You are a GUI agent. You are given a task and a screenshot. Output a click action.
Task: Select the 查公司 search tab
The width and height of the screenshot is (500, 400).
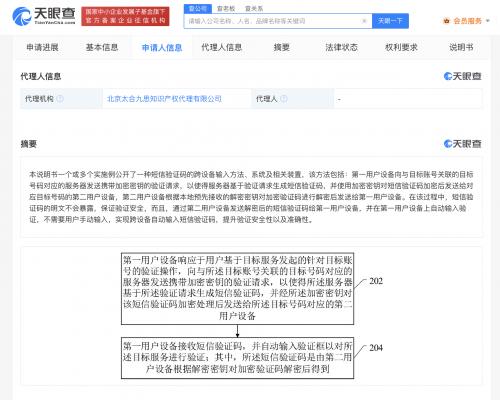(x=198, y=8)
